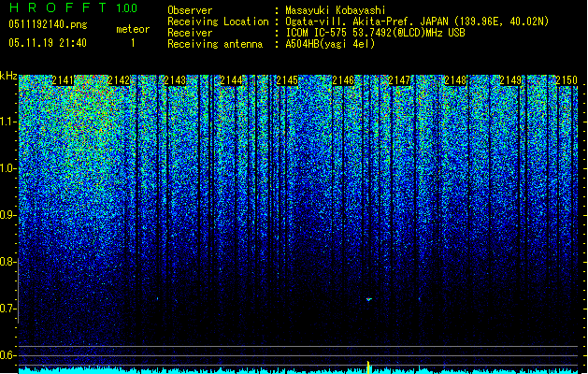The width and height of the screenshot is (588, 374).
Task: Click the kHz axis unit label
Action: point(8,76)
